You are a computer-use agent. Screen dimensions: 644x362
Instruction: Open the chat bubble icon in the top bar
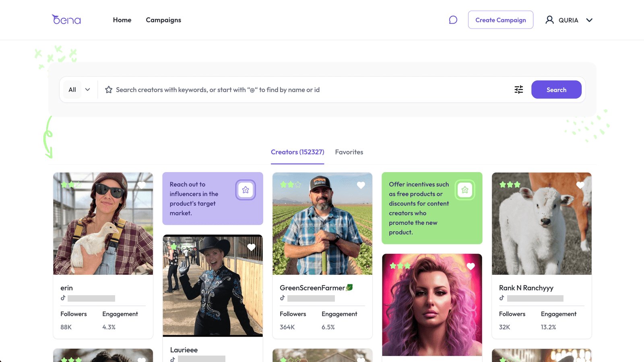453,19
